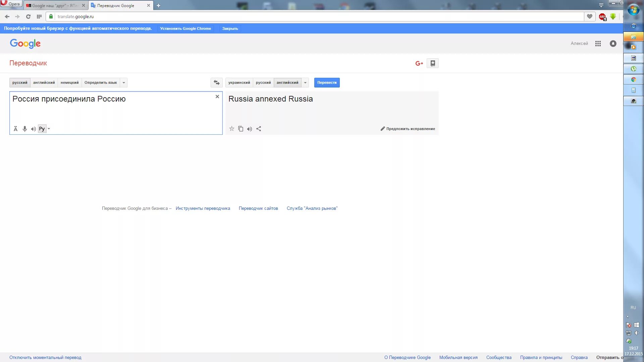The width and height of the screenshot is (644, 362).
Task: Click the 'Алексей' account name
Action: 579,44
